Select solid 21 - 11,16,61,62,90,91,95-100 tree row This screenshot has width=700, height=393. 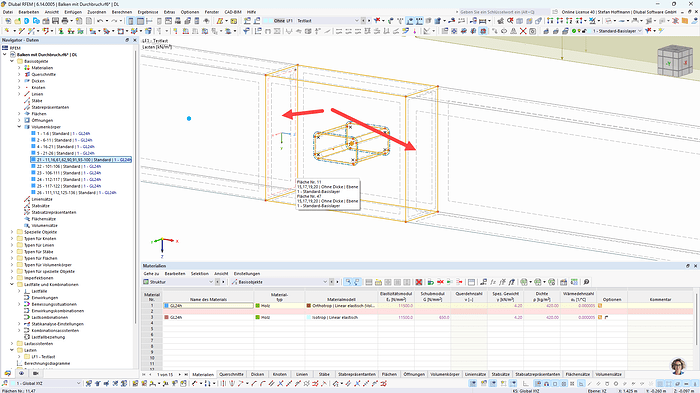[x=81, y=159]
